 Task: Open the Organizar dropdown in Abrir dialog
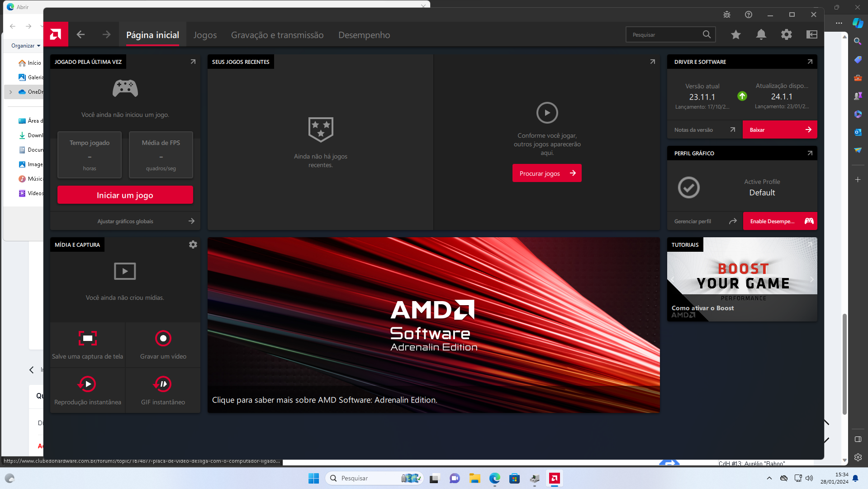pos(26,46)
